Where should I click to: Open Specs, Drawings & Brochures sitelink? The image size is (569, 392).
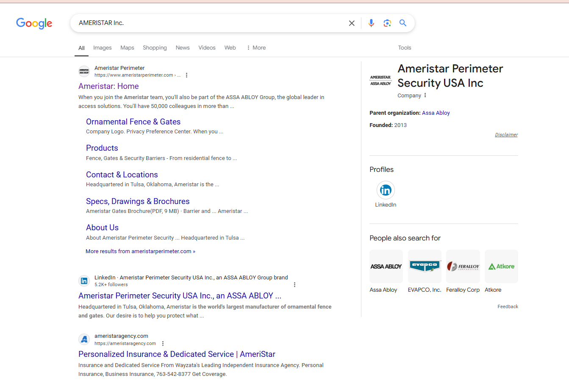138,202
